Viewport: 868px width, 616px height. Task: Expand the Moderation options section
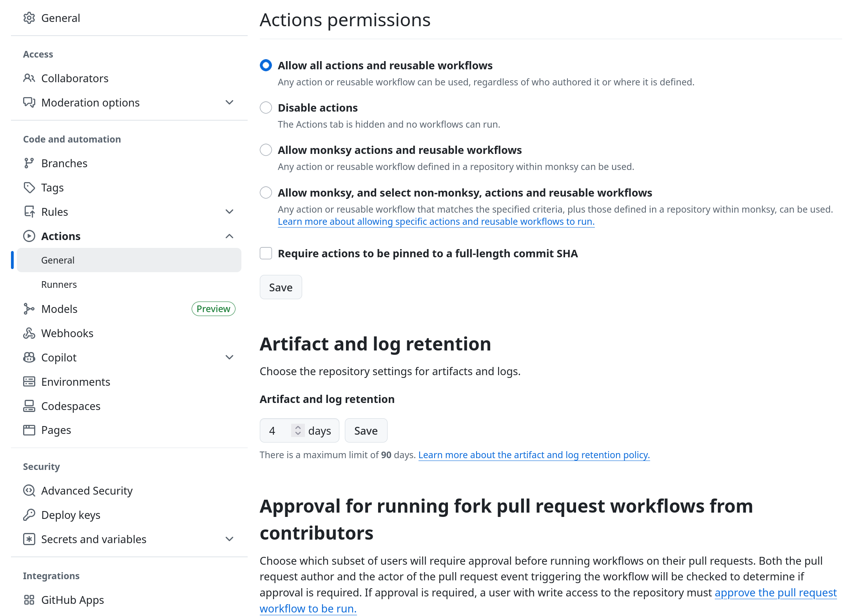tap(229, 102)
